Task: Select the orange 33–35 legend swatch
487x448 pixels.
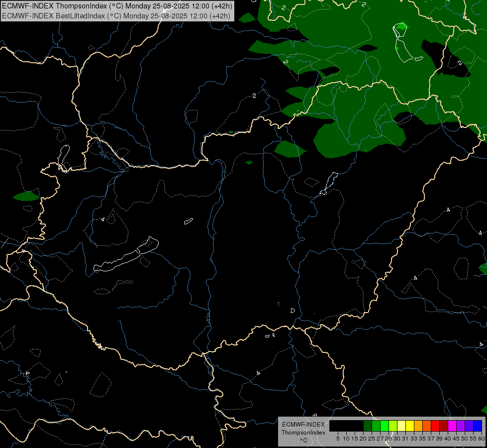Action: [x=418, y=426]
